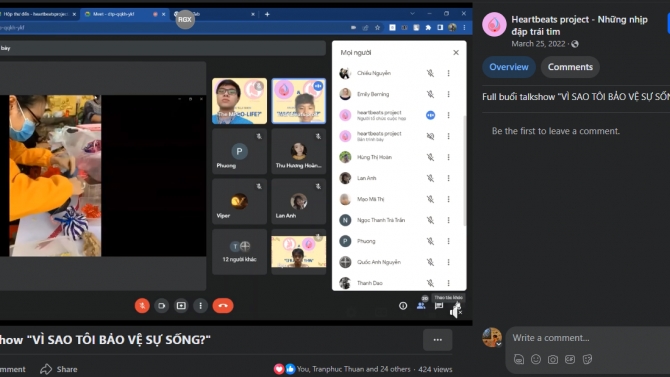Open options menu for Mạo Mã Thị

point(448,199)
